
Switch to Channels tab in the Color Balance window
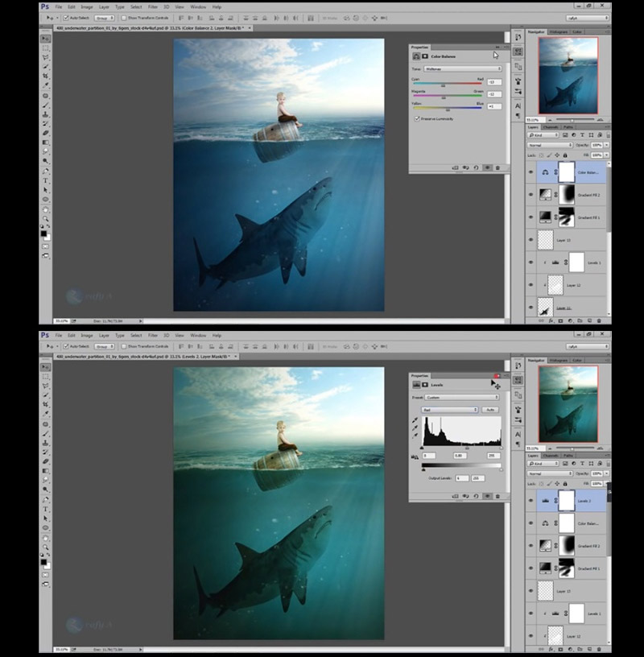[x=550, y=127]
